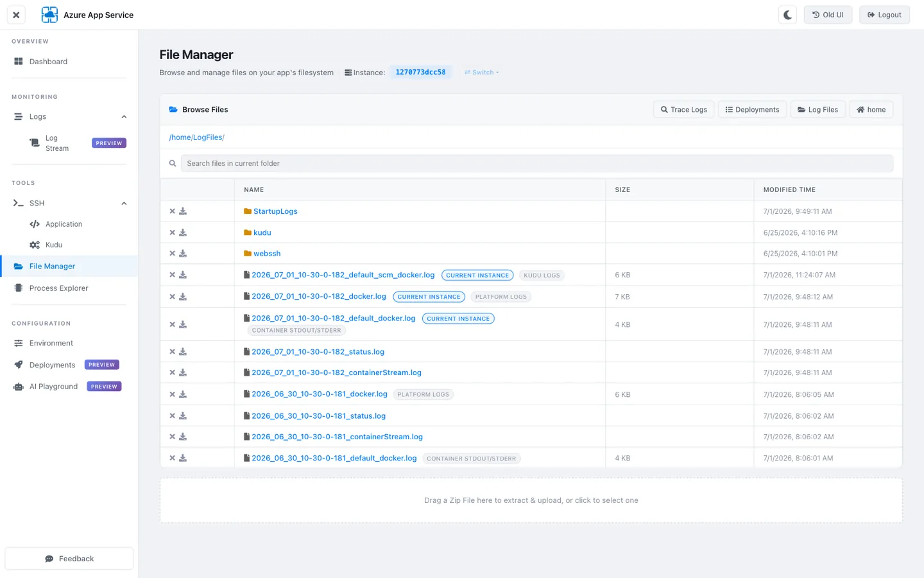This screenshot has width=924, height=578.
Task: Open 2026_07_01_10-30-0-182_default_docker.log file
Action: [x=334, y=319]
